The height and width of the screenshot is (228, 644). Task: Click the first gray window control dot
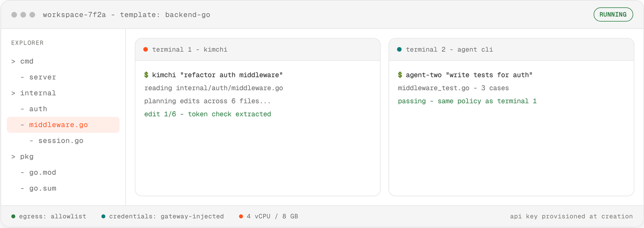[x=14, y=15]
